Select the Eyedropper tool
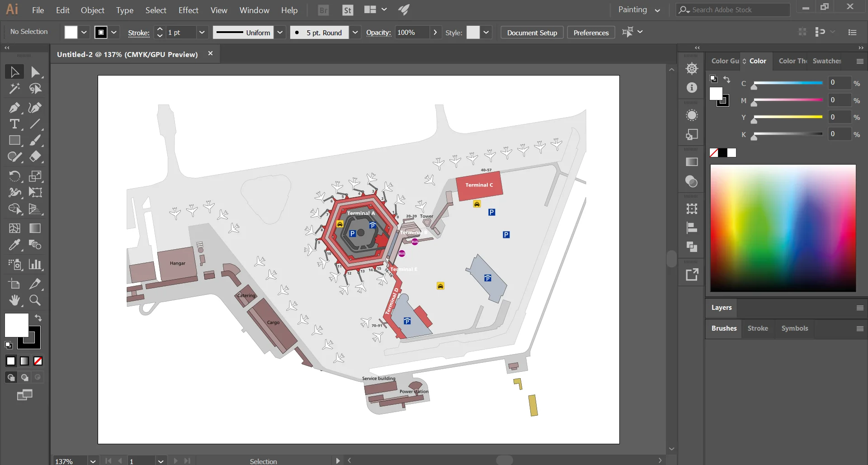Image resolution: width=868 pixels, height=465 pixels. 15,245
